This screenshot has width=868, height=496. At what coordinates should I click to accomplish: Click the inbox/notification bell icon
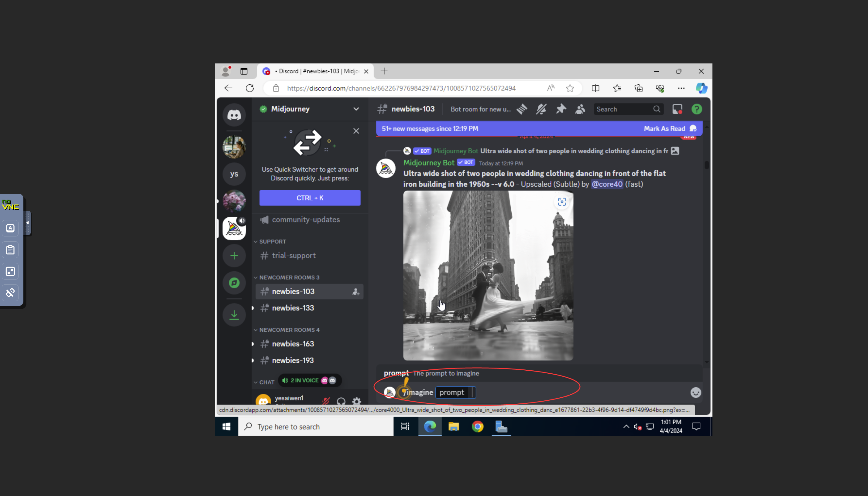click(677, 109)
